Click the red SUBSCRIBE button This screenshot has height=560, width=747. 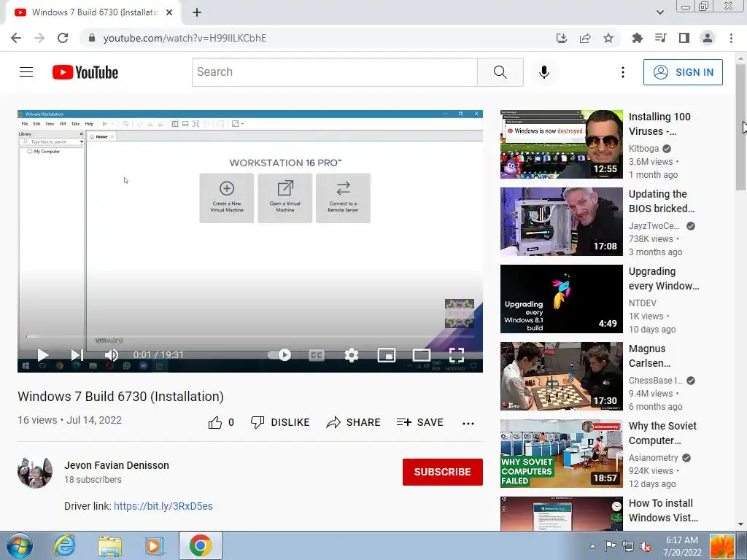click(x=443, y=472)
